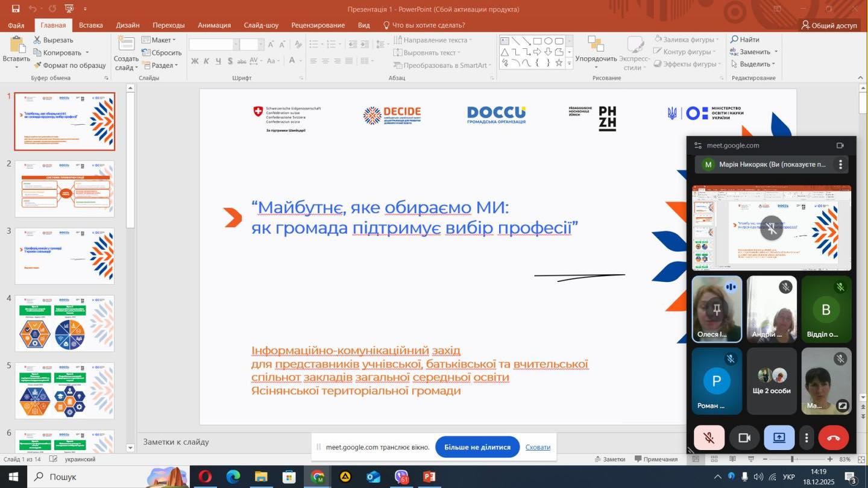Click the Save icon in quick access toolbar
Image resolution: width=868 pixels, height=488 pixels.
16,9
